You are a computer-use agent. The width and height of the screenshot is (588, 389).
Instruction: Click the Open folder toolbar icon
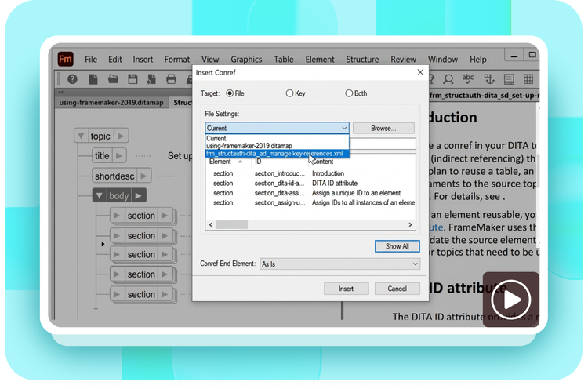tap(113, 79)
